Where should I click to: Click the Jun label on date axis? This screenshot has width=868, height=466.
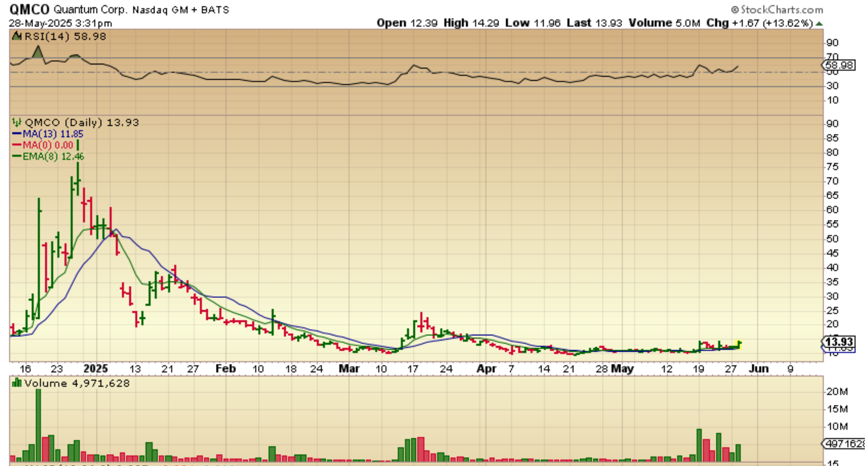759,369
